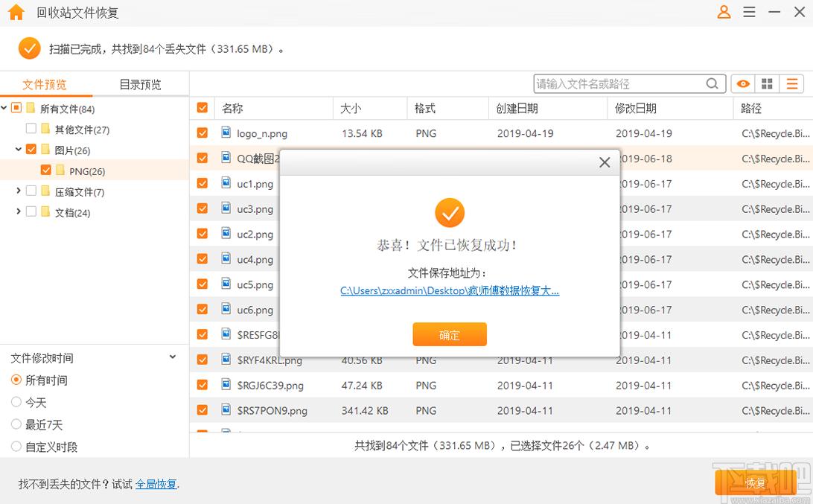Uncheck the 图片(26) checkbox
The image size is (813, 504).
tap(31, 150)
